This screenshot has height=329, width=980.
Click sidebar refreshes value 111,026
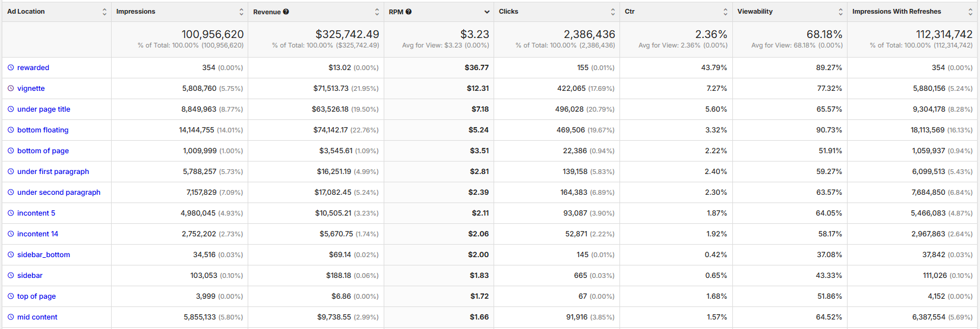tap(935, 276)
